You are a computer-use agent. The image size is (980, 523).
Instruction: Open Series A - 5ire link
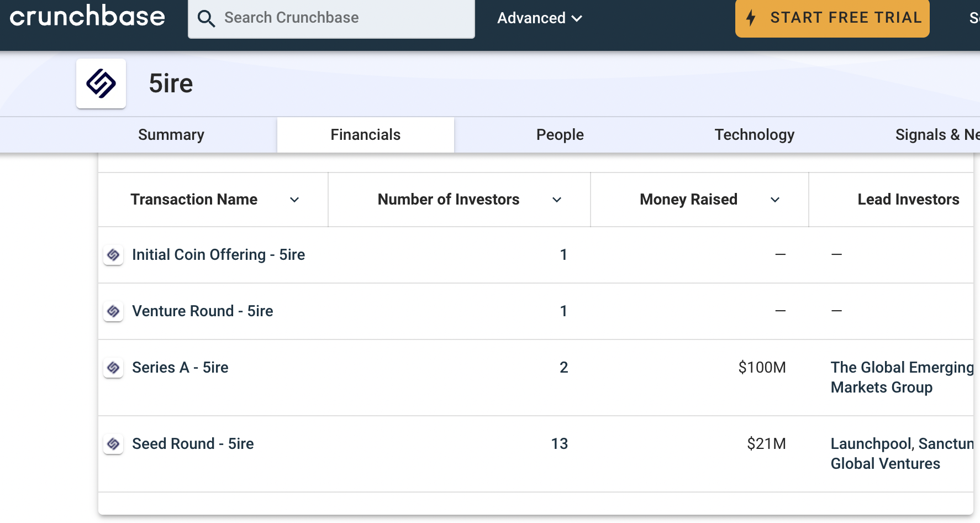pyautogui.click(x=180, y=368)
